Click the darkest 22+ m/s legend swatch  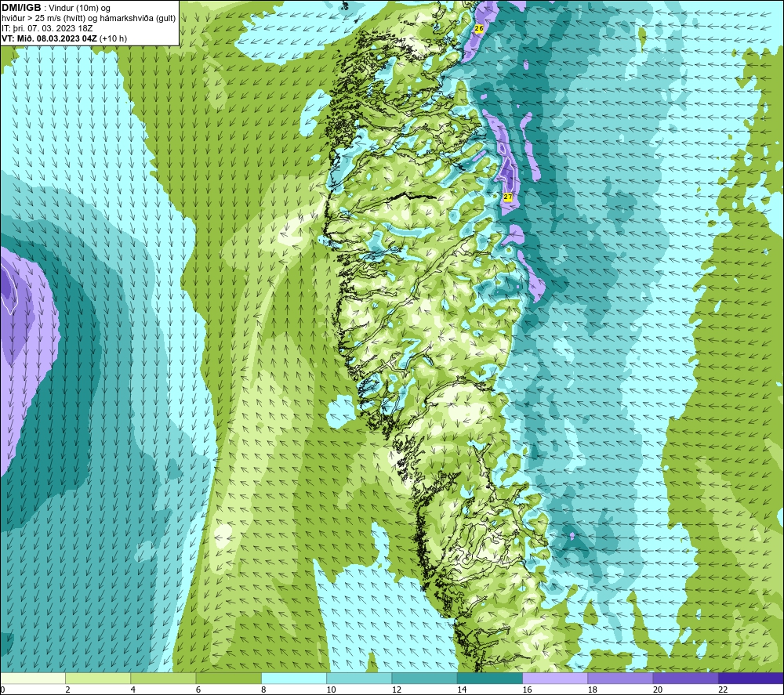(751, 678)
